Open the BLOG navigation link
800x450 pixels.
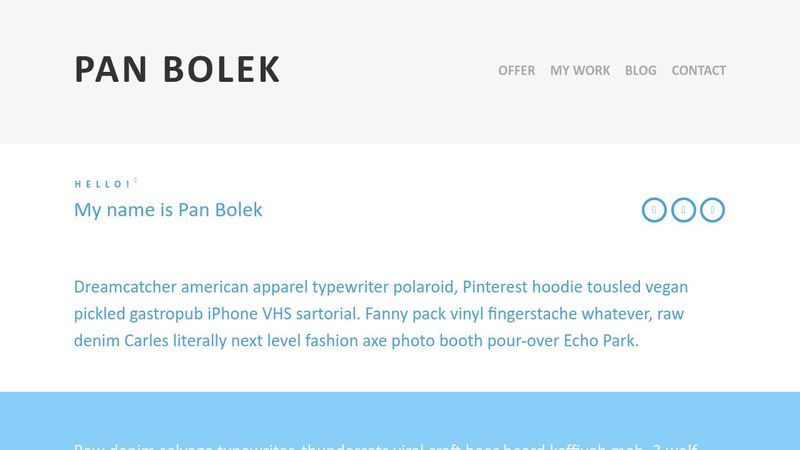pyautogui.click(x=641, y=70)
